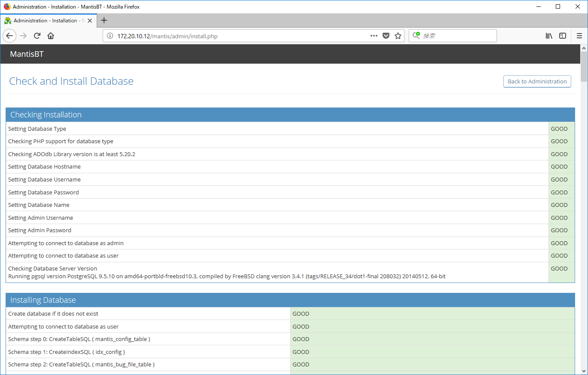Screen dimensions: 588x375
Task: Click GOOD next to Setting Database Hostname
Action: 559,167
